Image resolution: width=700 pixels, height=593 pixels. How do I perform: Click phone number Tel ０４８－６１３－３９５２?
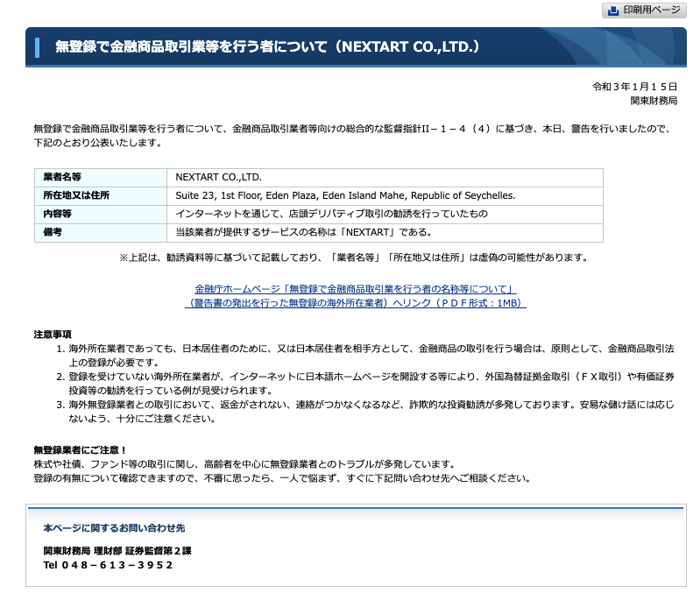coord(108,565)
